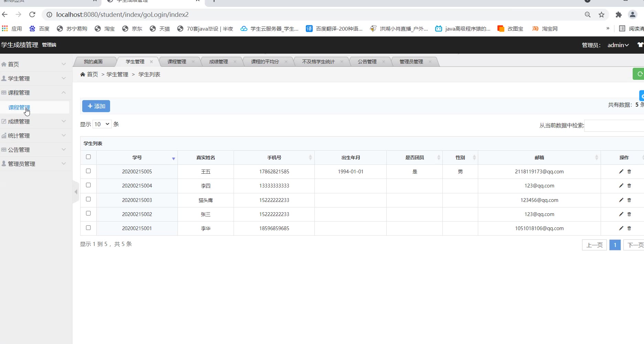Click the 添加 button
This screenshot has height=344, width=644.
[96, 106]
